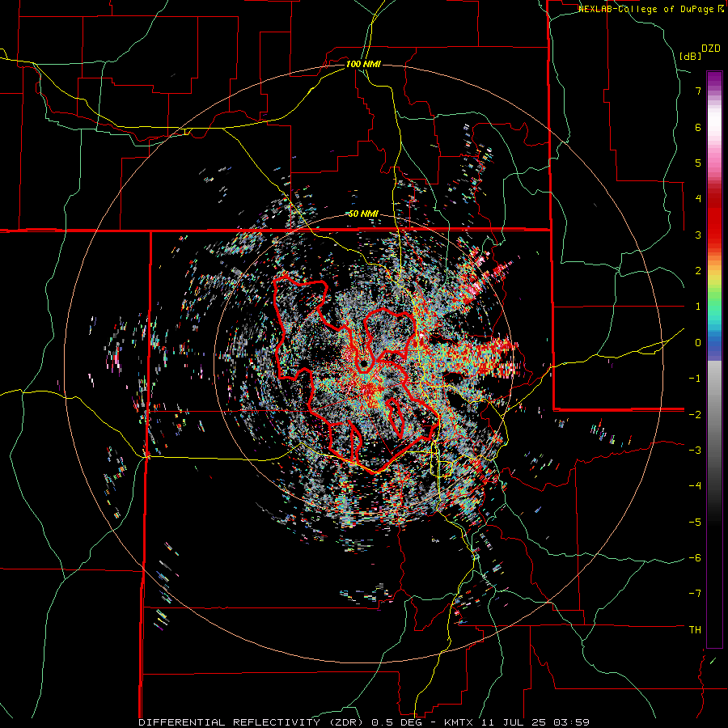This screenshot has width=728, height=728.
Task: Click the 6 value on color scale
Action: 698,127
